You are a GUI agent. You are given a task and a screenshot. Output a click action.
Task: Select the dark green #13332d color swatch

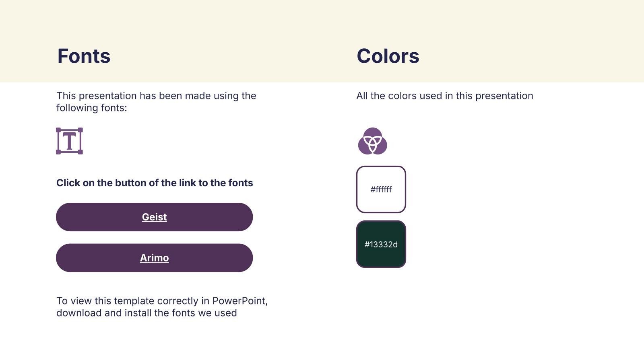click(381, 244)
